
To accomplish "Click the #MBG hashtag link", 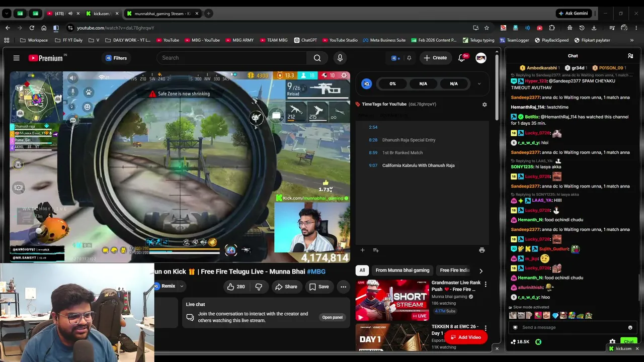I will pos(316,271).
